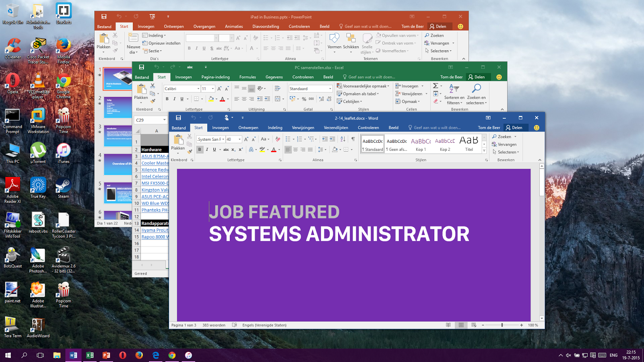Open the font color dropdown in Word
Image resolution: width=644 pixels, height=362 pixels.
[279, 149]
